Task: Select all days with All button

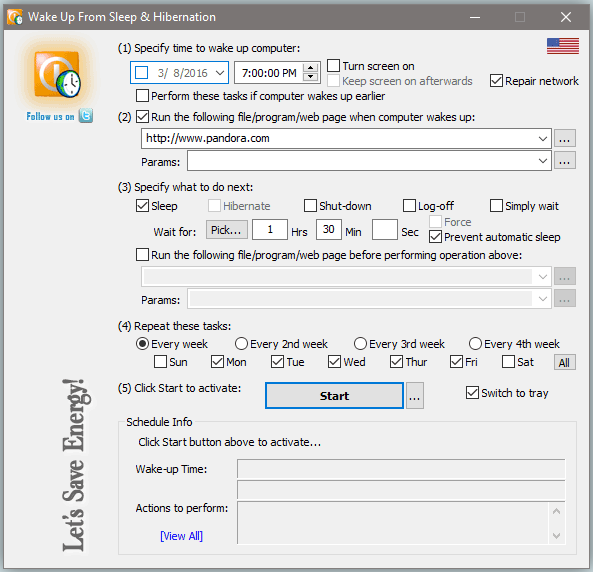Action: (565, 362)
